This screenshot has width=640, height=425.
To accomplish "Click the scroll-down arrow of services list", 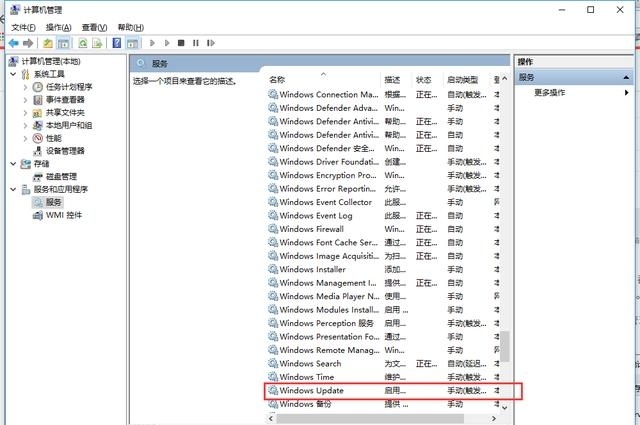I will coord(505,407).
